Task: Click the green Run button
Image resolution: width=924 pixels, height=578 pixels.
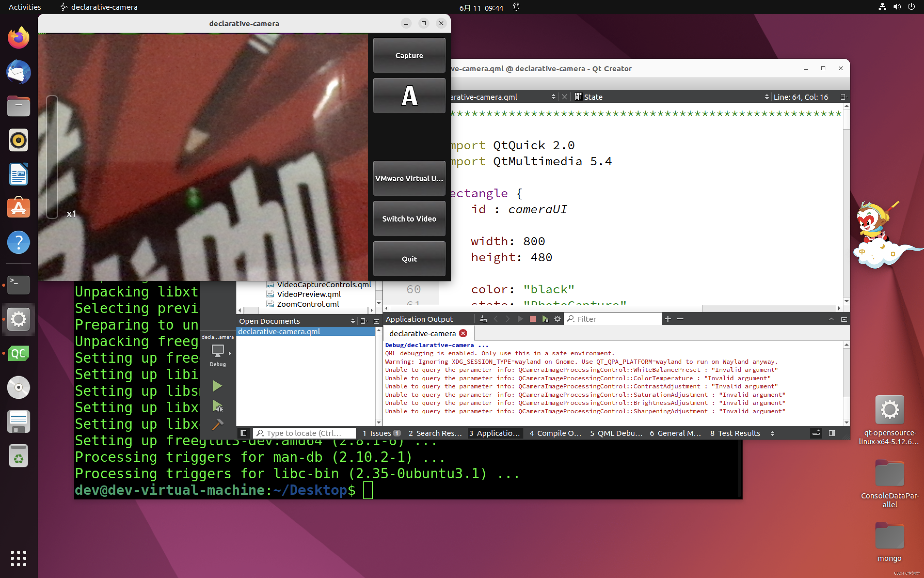Action: click(x=217, y=386)
